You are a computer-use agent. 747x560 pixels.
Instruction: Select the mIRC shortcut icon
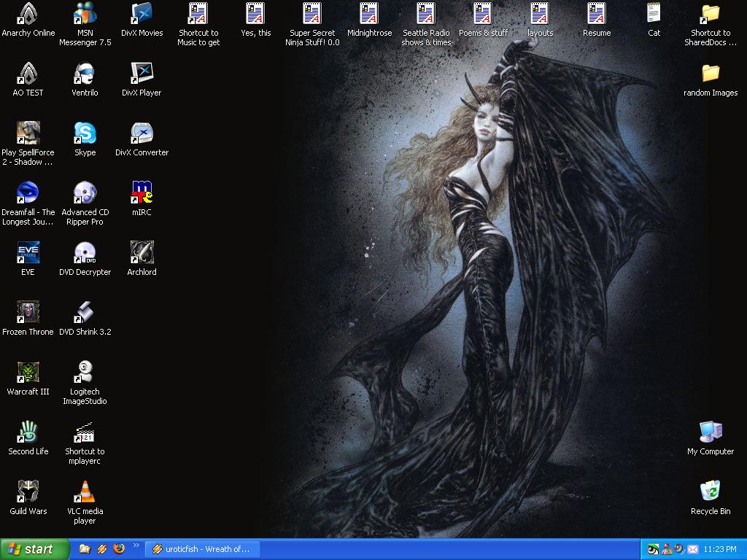coord(142,193)
